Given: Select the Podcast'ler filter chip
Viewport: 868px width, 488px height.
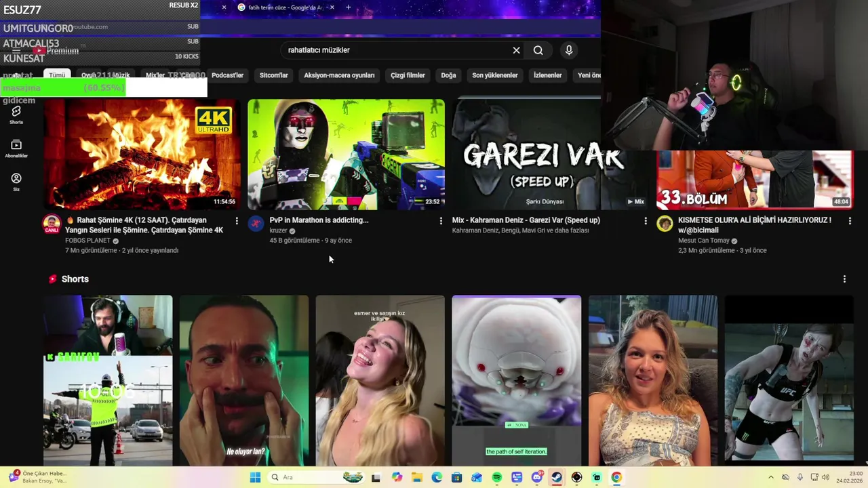Looking at the screenshot, I should pyautogui.click(x=227, y=75).
